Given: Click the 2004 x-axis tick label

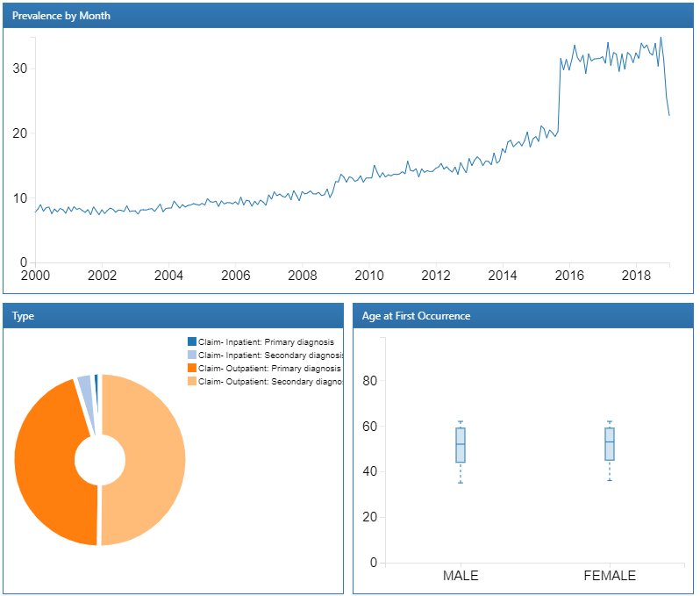Looking at the screenshot, I should (168, 276).
